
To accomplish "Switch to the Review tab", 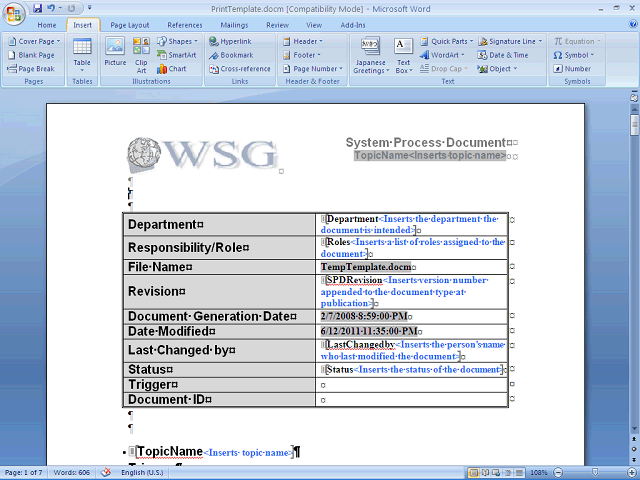I will [x=278, y=25].
